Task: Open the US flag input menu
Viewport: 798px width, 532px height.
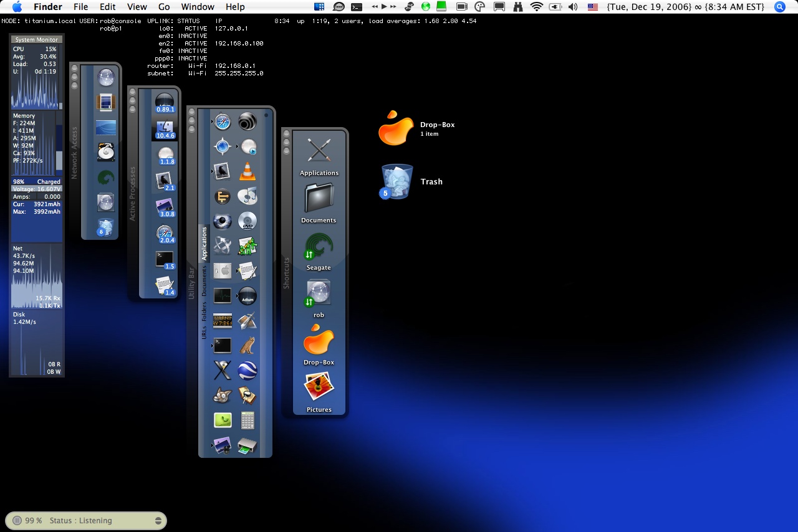Action: coord(592,7)
